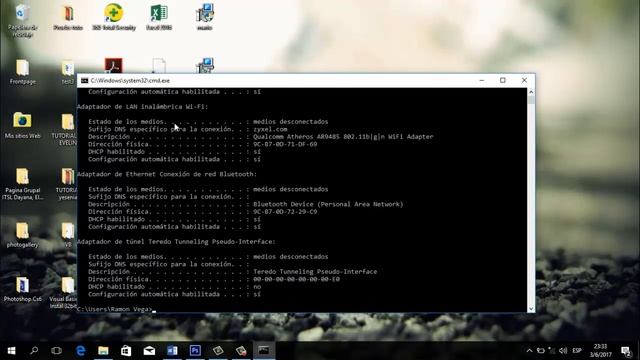This screenshot has height=360, width=640.
Task: Click 'Bluetooth Device (Personal Area Network)' text
Action: [328, 204]
